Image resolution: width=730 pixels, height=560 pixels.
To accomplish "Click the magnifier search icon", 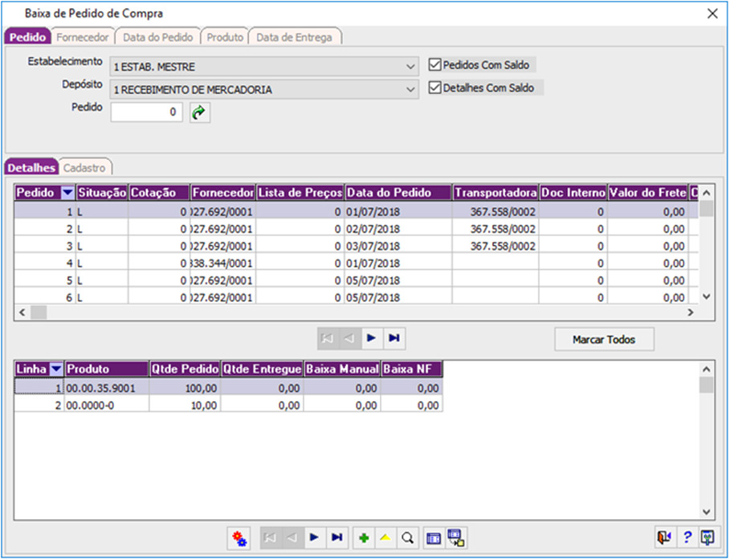I will (x=407, y=538).
